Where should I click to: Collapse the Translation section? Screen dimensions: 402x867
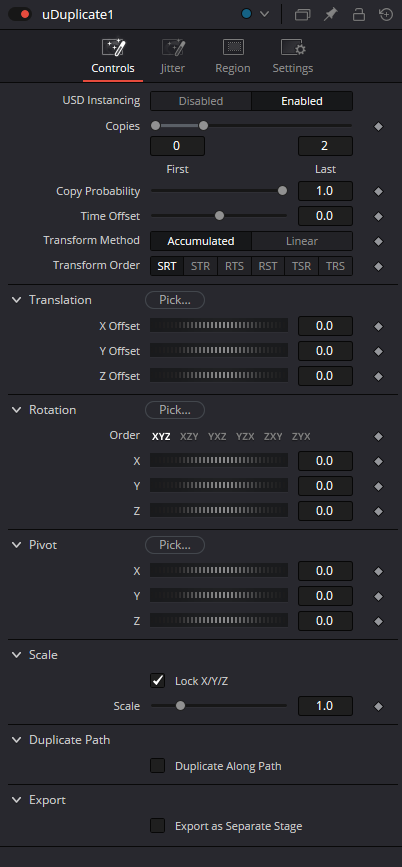pyautogui.click(x=17, y=300)
